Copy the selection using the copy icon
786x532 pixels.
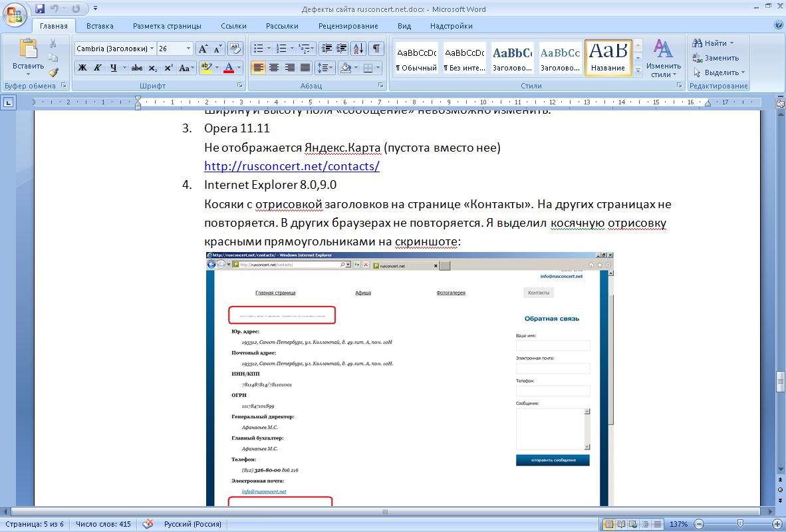point(53,58)
